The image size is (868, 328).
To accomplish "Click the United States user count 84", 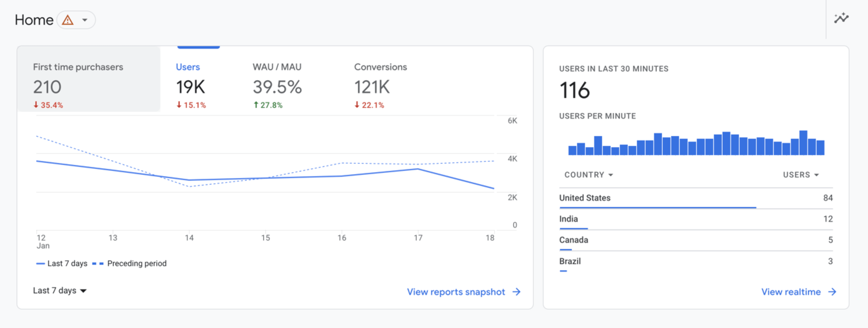I will coord(828,198).
